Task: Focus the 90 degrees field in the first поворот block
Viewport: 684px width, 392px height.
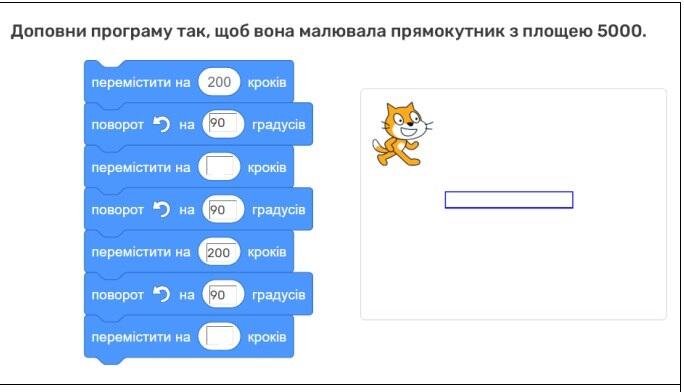Action: (x=223, y=124)
